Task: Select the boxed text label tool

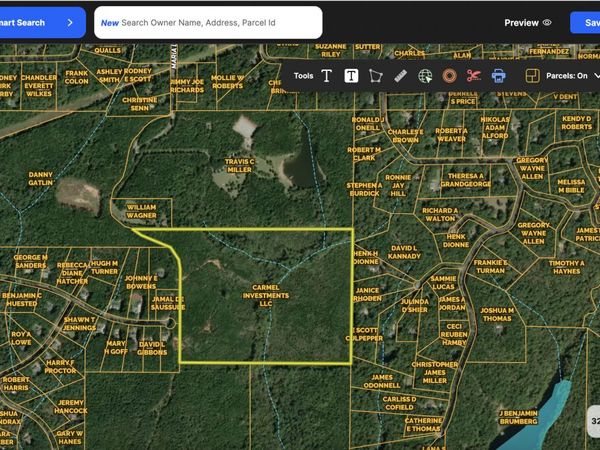Action: tap(351, 75)
